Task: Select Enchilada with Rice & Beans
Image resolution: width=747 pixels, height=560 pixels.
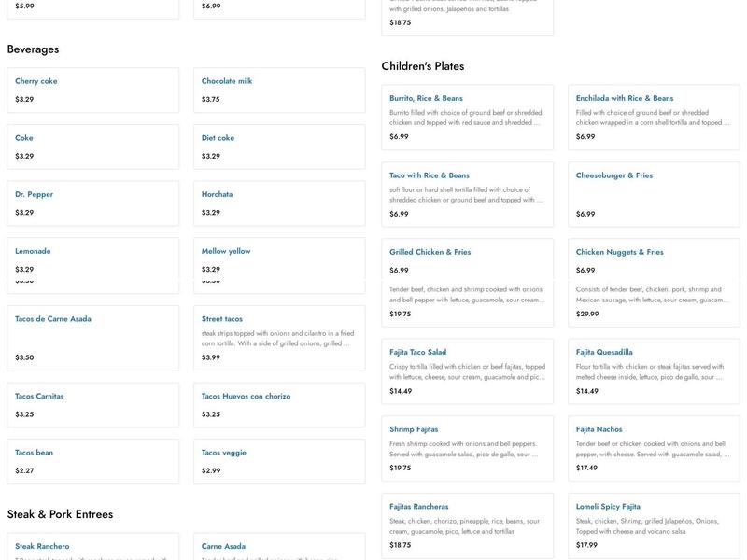Action: pyautogui.click(x=653, y=117)
